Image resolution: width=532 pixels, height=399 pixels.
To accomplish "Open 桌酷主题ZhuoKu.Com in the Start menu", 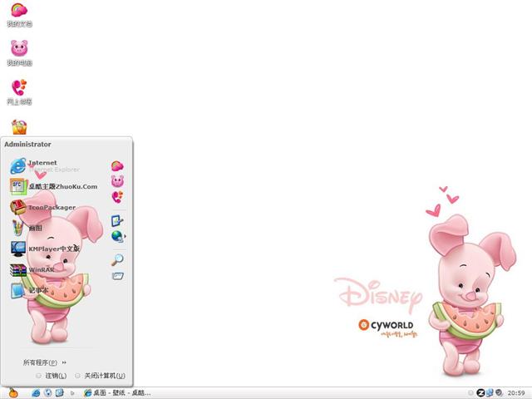I will click(x=53, y=186).
